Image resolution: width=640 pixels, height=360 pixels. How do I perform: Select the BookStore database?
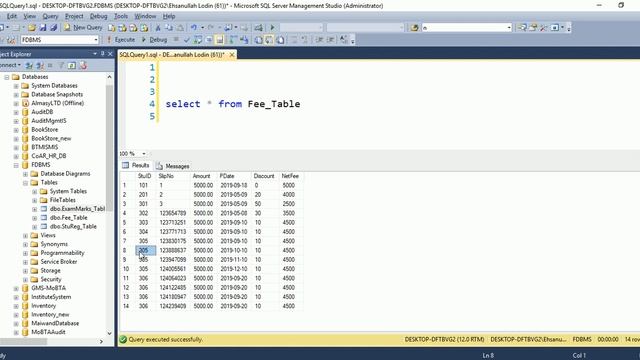(x=44, y=129)
